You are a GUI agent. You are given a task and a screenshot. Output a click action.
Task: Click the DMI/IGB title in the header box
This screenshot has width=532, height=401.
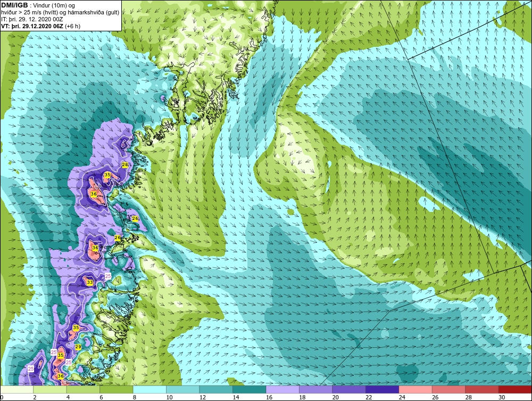click(x=14, y=5)
